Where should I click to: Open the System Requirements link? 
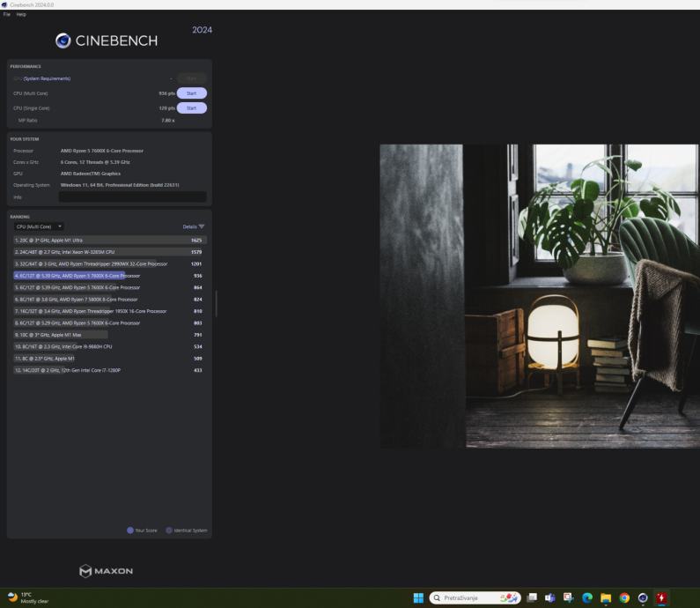[x=47, y=78]
